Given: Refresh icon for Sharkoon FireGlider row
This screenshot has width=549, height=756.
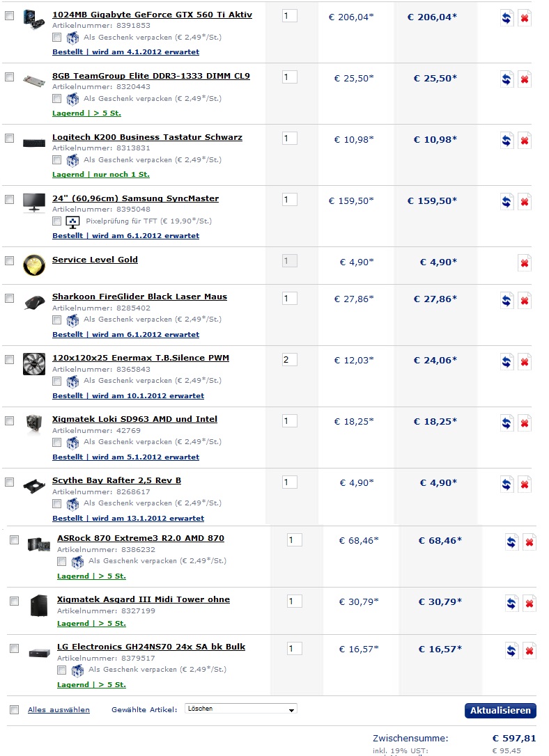Looking at the screenshot, I should point(506,300).
